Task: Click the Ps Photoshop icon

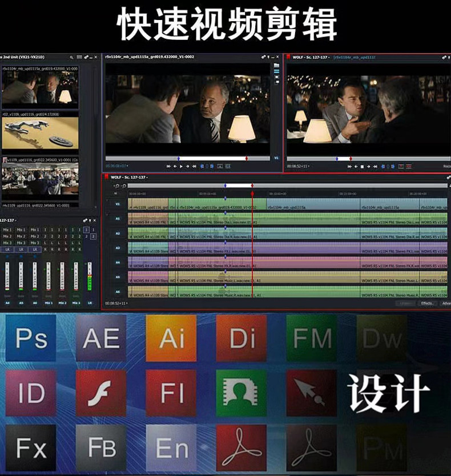Action: coord(31,338)
